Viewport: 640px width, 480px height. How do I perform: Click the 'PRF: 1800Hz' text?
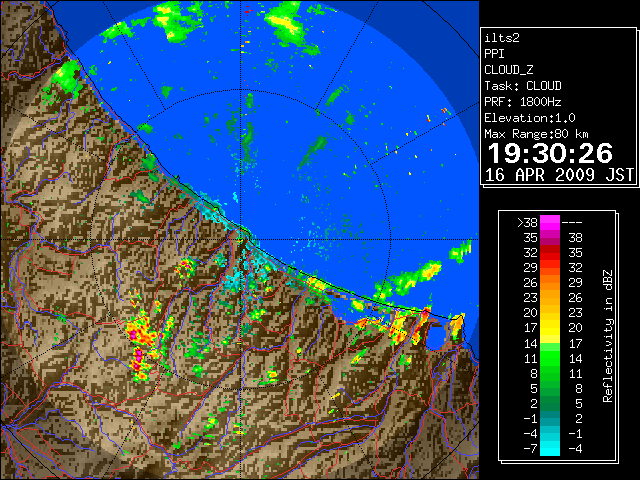[x=523, y=102]
